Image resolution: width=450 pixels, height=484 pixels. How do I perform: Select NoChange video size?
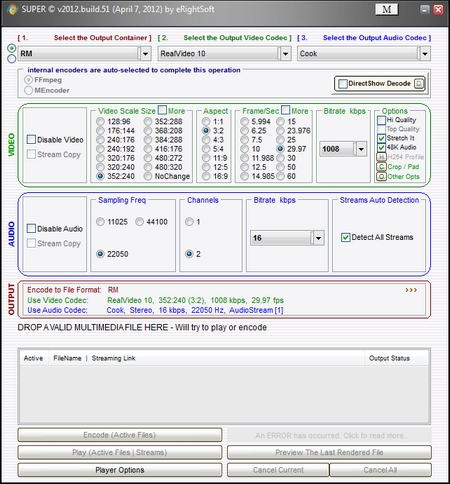pos(148,176)
